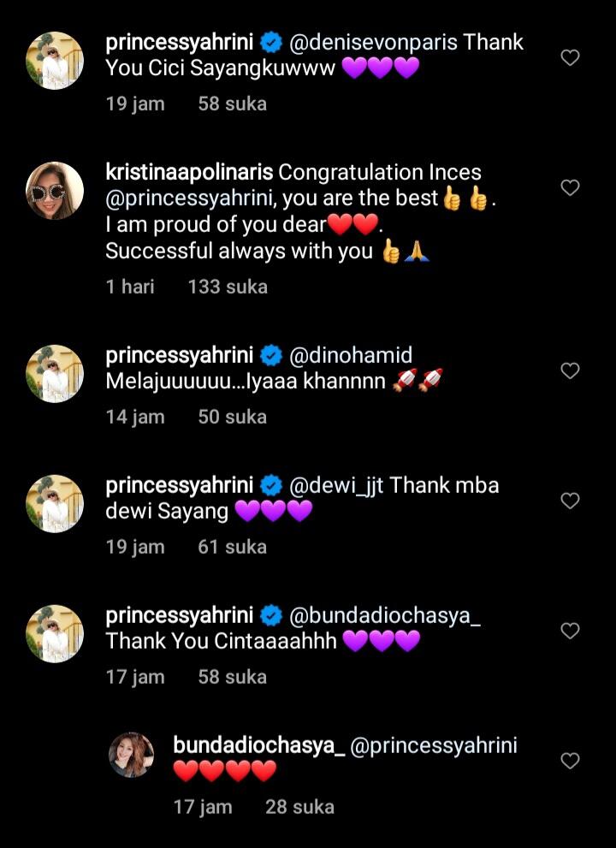616x848 pixels.
Task: Open kristinaapolinaris profile picture
Action: point(55,191)
